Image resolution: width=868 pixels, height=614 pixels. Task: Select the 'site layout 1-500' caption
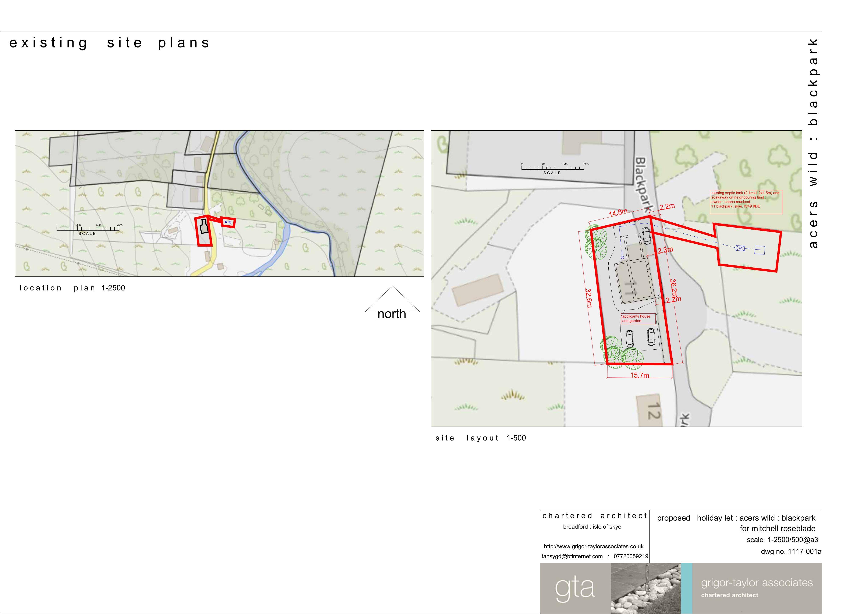pyautogui.click(x=480, y=438)
